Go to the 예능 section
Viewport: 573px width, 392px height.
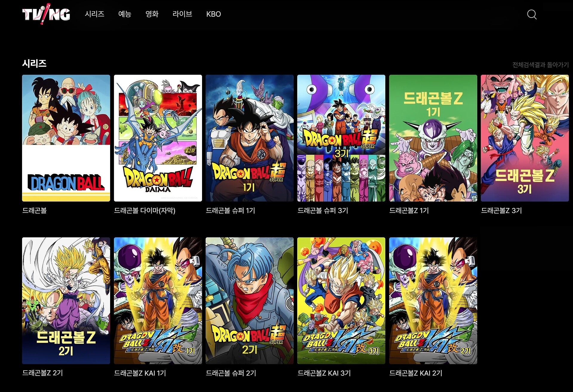(125, 14)
